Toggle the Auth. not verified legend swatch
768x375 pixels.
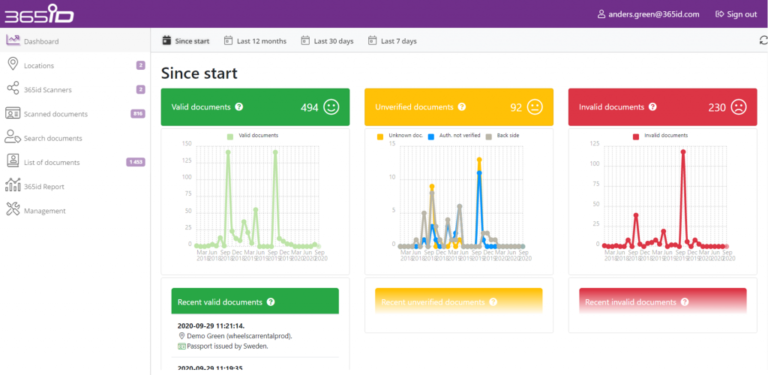(431, 137)
